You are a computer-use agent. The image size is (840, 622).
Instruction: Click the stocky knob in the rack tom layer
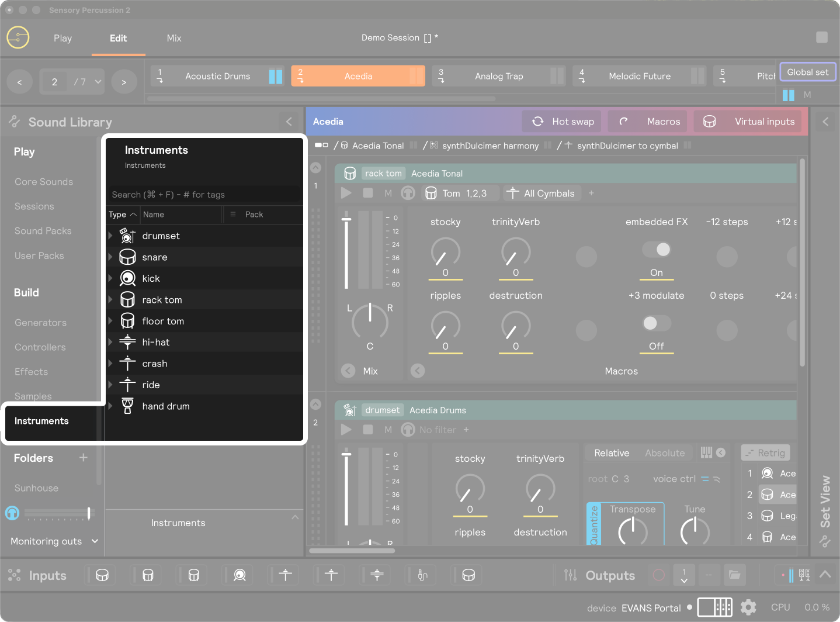pyautogui.click(x=446, y=253)
